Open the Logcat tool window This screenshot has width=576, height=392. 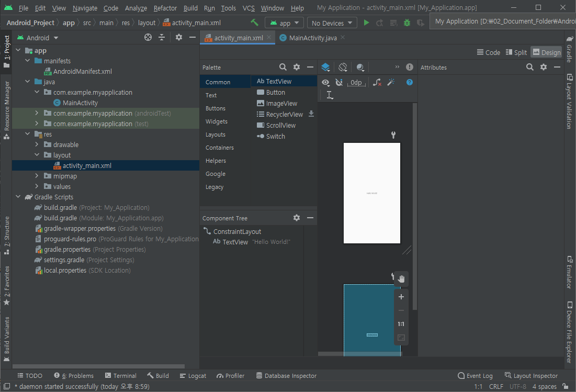pos(193,375)
